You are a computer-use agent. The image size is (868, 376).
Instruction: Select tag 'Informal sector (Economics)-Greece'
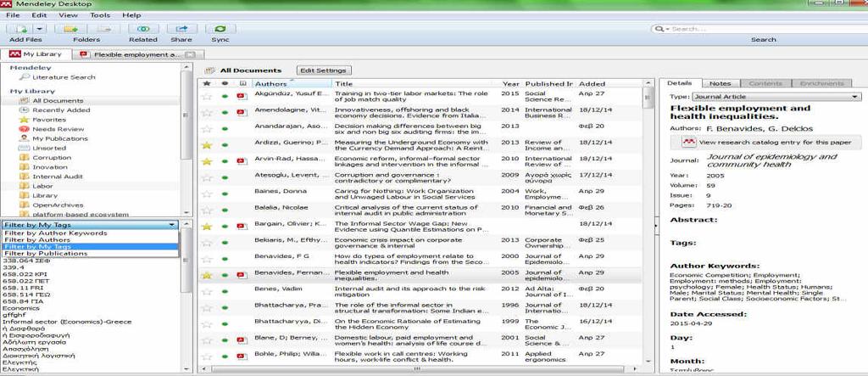pos(67,323)
